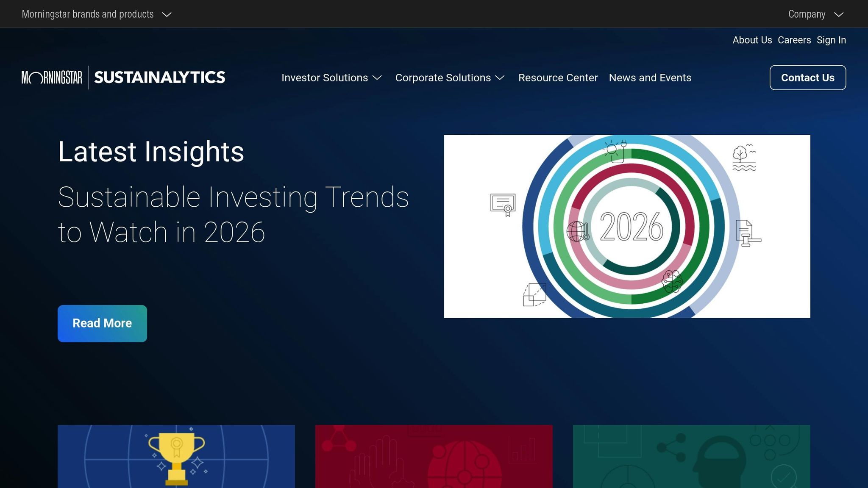The height and width of the screenshot is (488, 868).
Task: Click the Resource Center menu item
Action: tap(558, 78)
